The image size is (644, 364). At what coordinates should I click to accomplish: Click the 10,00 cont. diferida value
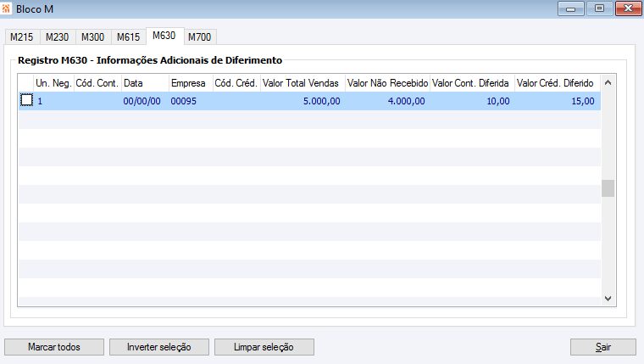point(498,101)
